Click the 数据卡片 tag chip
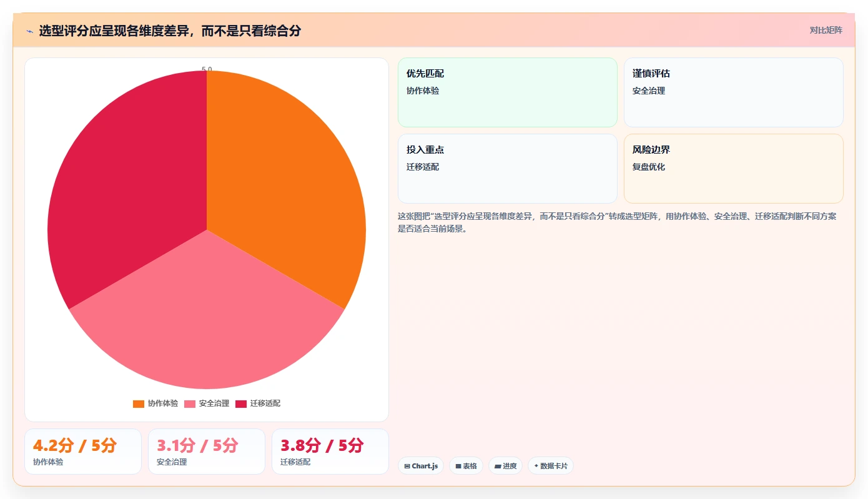 click(x=551, y=466)
